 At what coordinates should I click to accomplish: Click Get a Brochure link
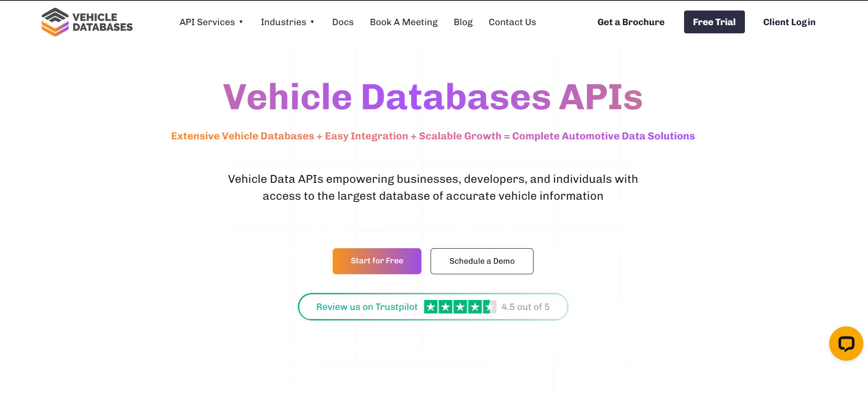click(631, 22)
